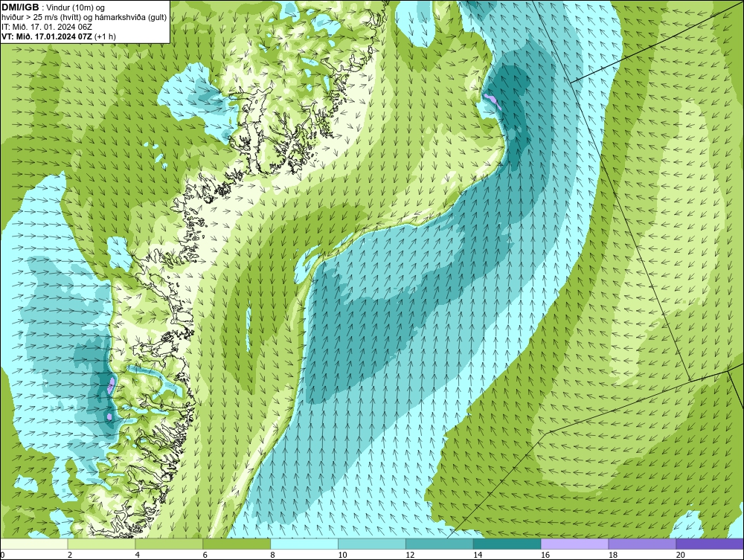
Task: Click the 10–12 m/s light teal swatch
Action: point(372,544)
